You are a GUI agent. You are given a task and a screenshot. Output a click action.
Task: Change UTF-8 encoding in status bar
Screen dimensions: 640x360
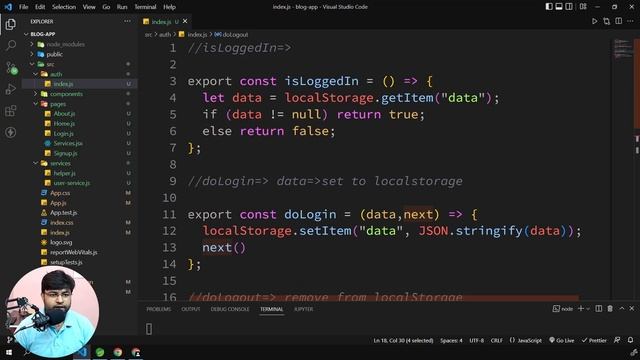[476, 340]
